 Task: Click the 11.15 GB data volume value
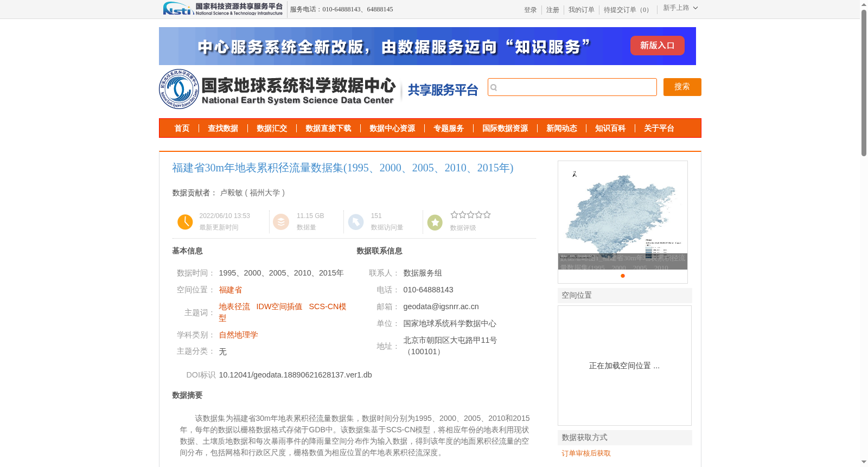click(310, 216)
